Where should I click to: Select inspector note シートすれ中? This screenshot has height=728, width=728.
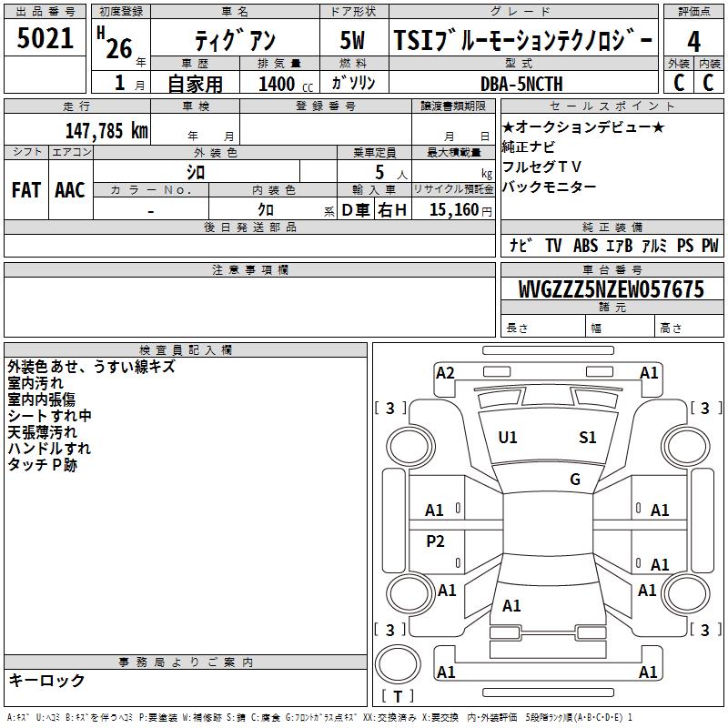tap(49, 416)
